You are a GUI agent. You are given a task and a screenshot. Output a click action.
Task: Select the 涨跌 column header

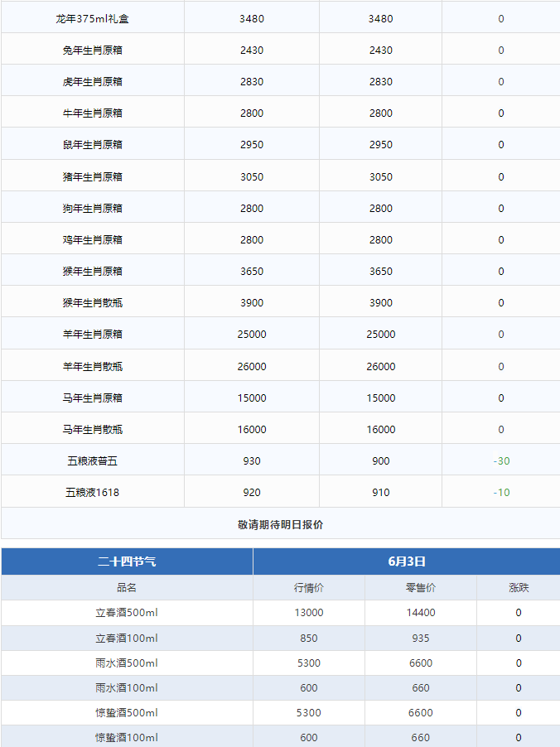(519, 588)
